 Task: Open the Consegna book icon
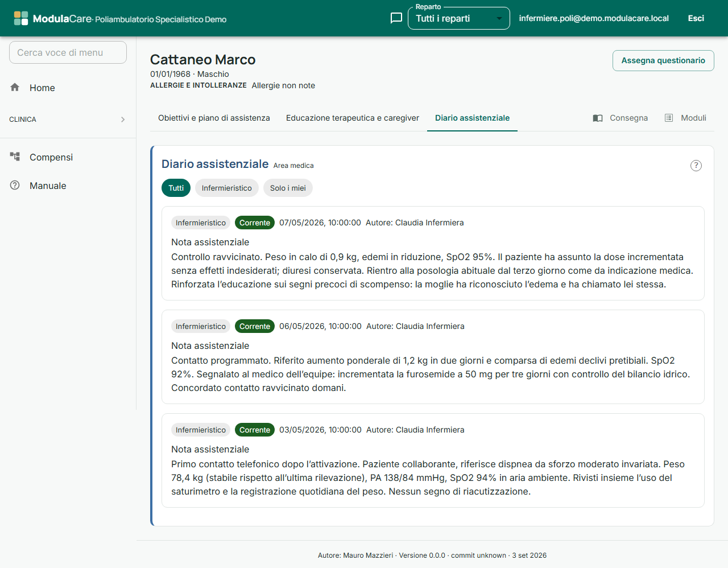[x=598, y=118]
